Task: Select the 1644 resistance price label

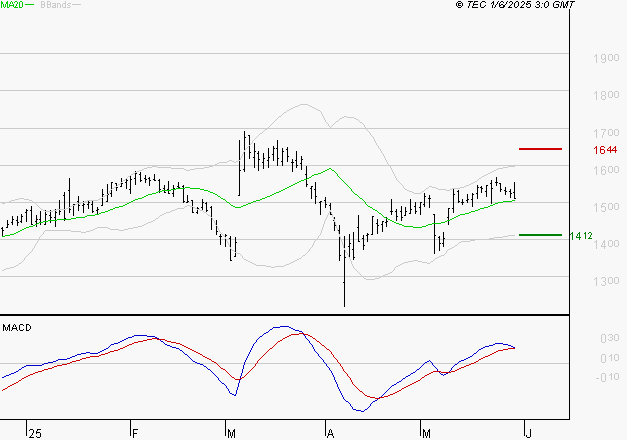Action: [606, 150]
